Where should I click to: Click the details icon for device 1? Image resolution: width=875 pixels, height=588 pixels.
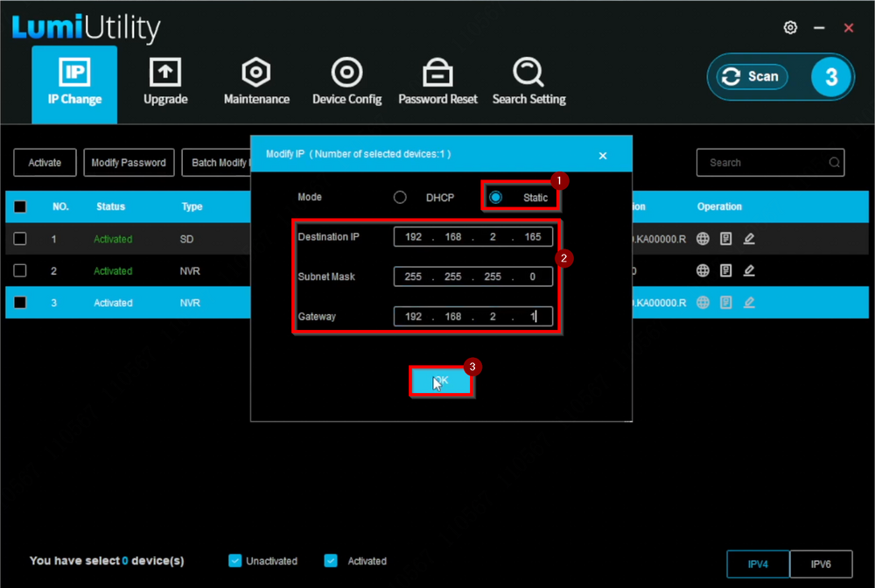(x=725, y=239)
